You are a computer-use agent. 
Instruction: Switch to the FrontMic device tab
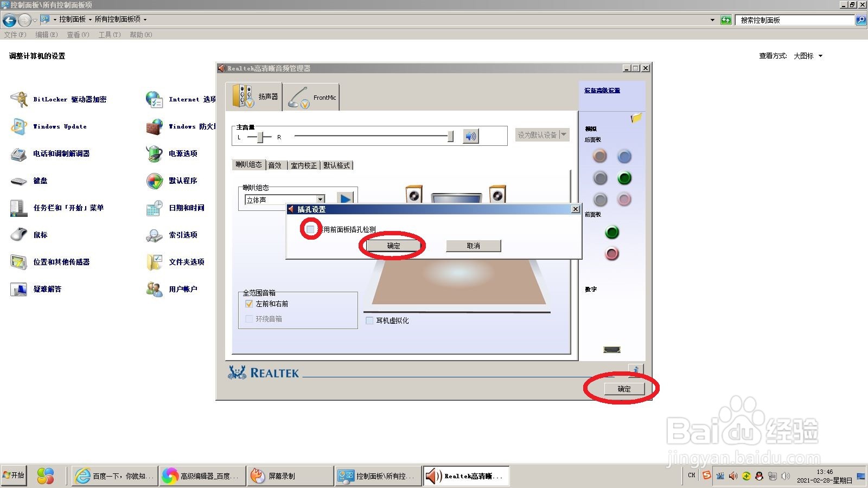point(311,97)
